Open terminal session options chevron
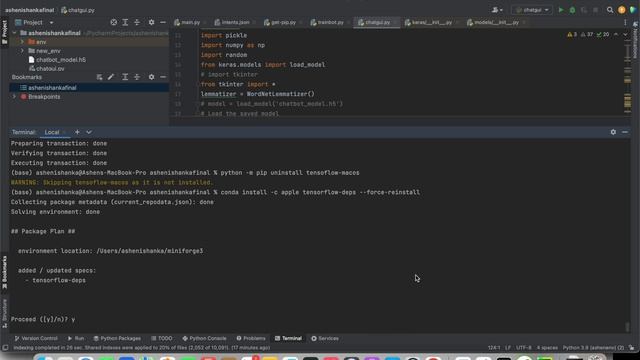 pos(89,132)
